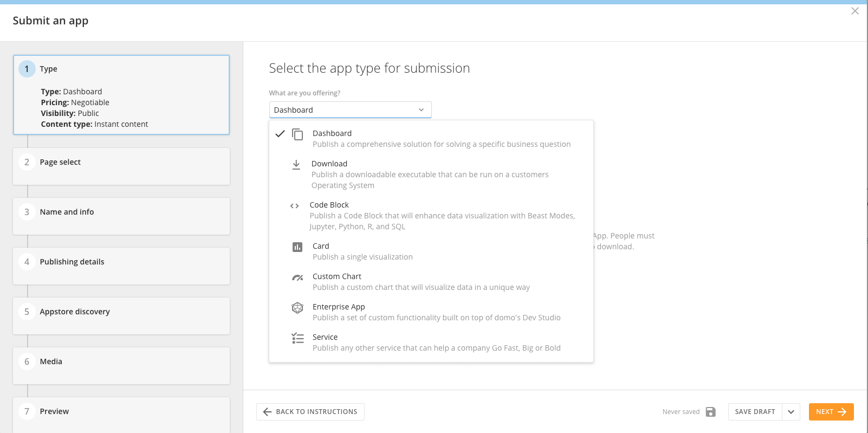Viewport: 868px width, 433px height.
Task: Click the Enterprise App polyhedron icon
Action: pos(297,308)
